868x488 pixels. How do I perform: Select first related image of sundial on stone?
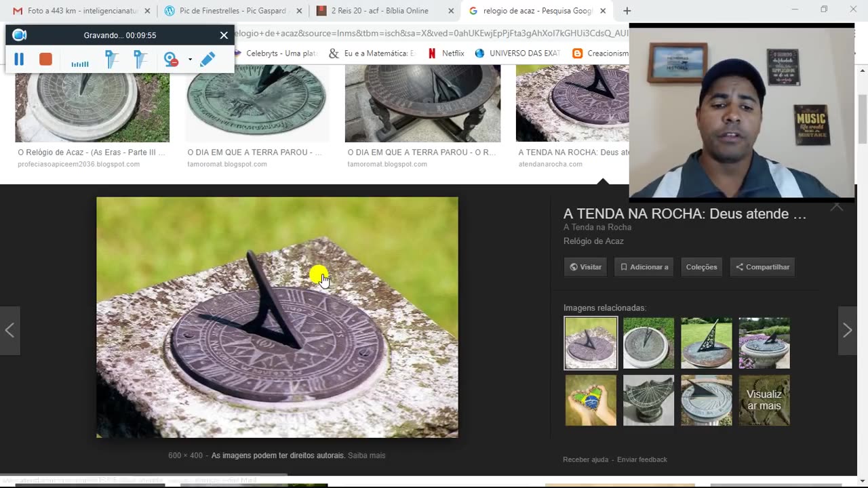(x=591, y=343)
